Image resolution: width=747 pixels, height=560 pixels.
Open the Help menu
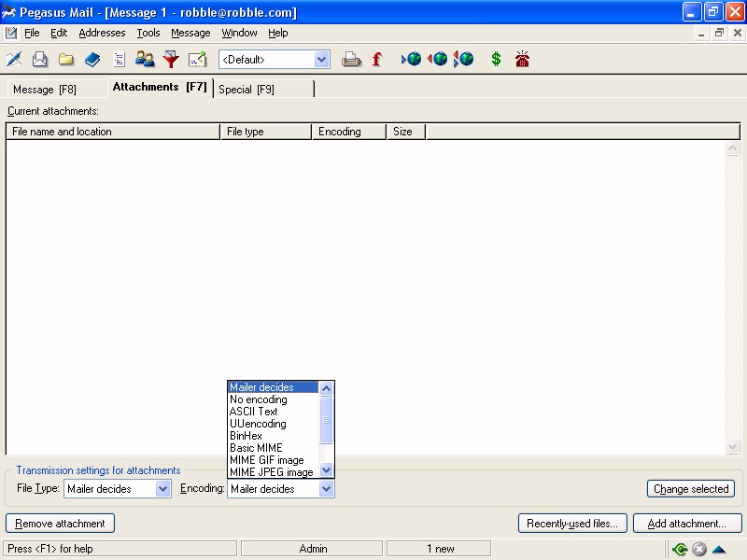[x=277, y=33]
